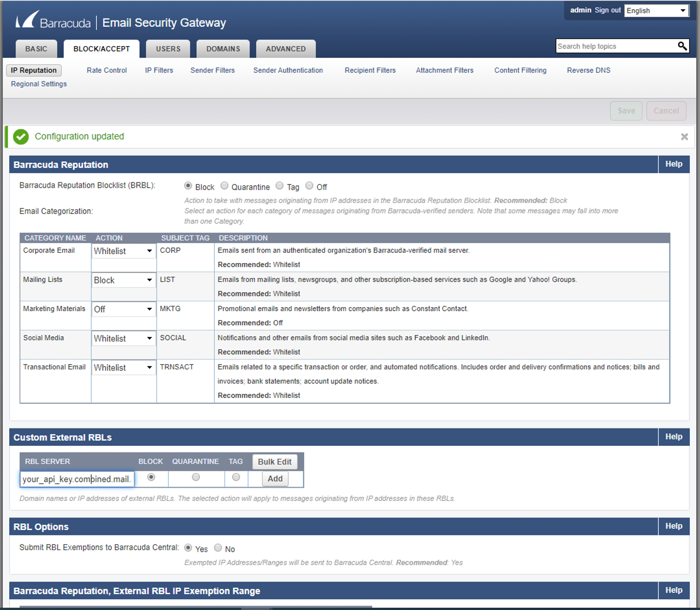Dismiss the Configuration updated notice
The width and height of the screenshot is (700, 610).
(684, 136)
